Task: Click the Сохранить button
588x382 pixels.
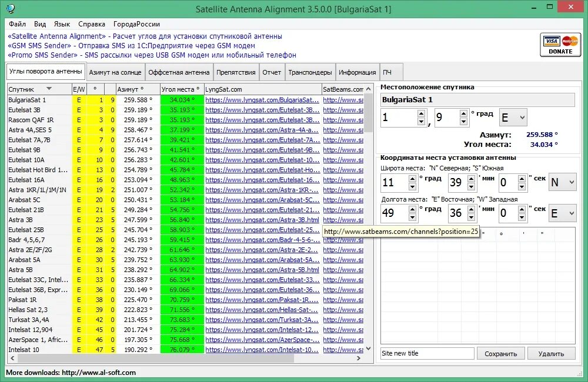Action: point(501,353)
